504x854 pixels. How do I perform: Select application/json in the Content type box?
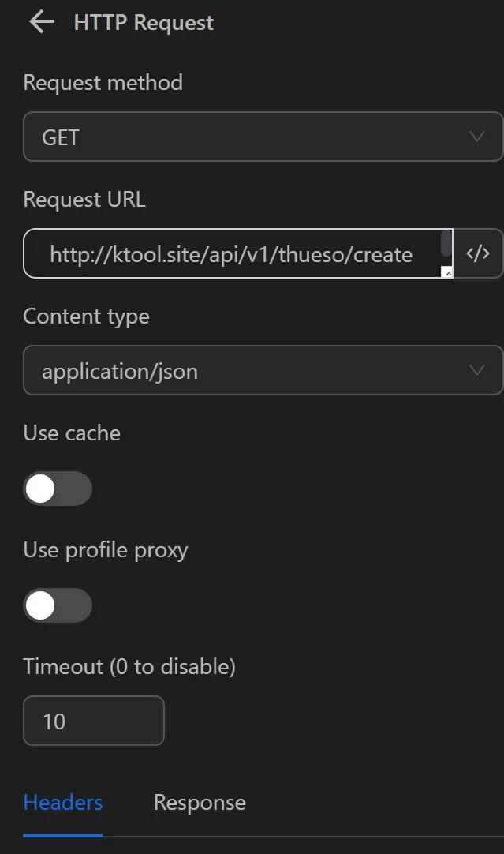[263, 370]
